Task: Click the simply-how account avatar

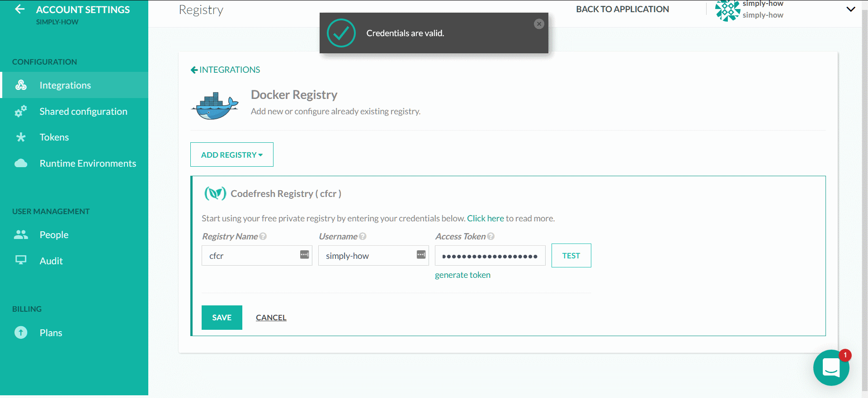Action: 727,10
